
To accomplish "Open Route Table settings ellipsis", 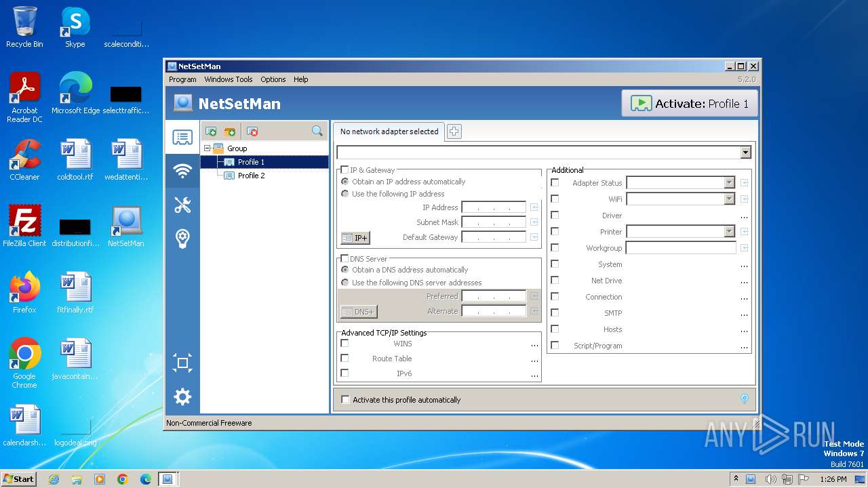I will click(534, 359).
